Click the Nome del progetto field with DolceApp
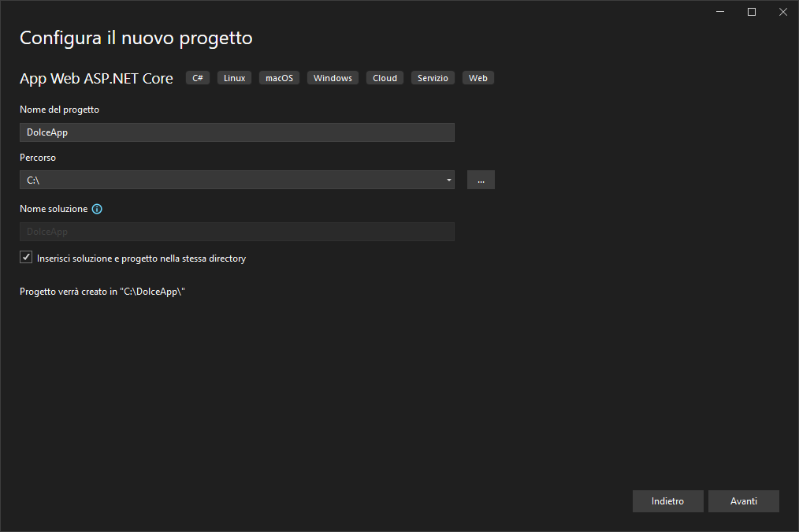Image resolution: width=799 pixels, height=532 pixels. (x=237, y=132)
